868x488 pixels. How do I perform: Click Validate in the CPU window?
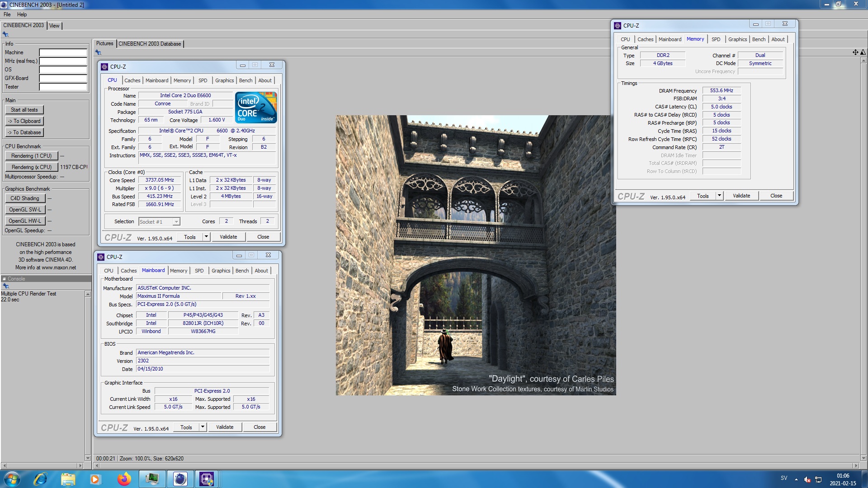coord(228,237)
